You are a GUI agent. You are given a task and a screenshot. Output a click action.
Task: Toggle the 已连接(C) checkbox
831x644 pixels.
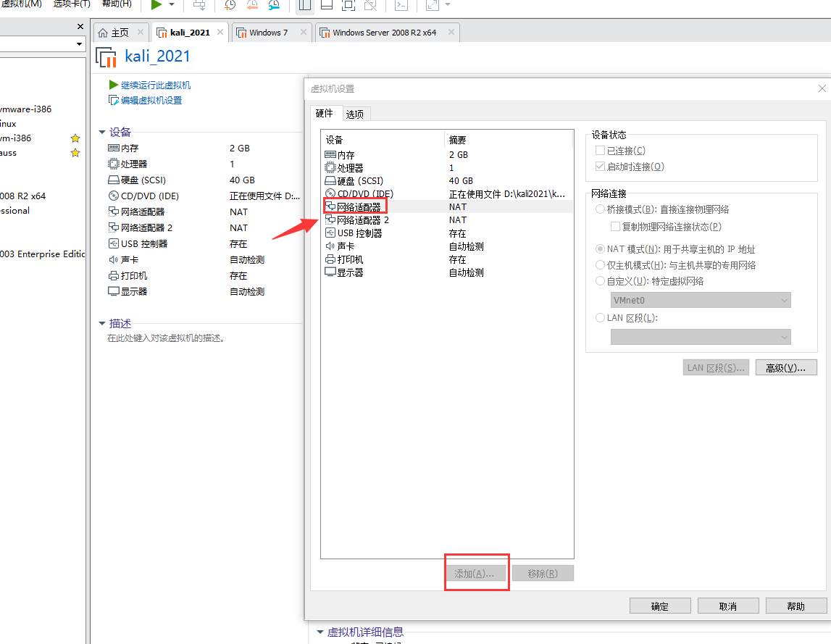tap(601, 151)
